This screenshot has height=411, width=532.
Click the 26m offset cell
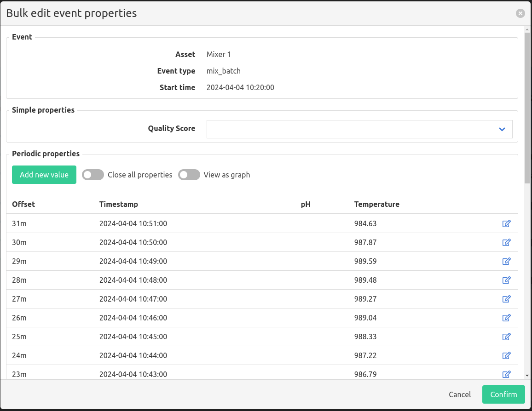pos(19,318)
